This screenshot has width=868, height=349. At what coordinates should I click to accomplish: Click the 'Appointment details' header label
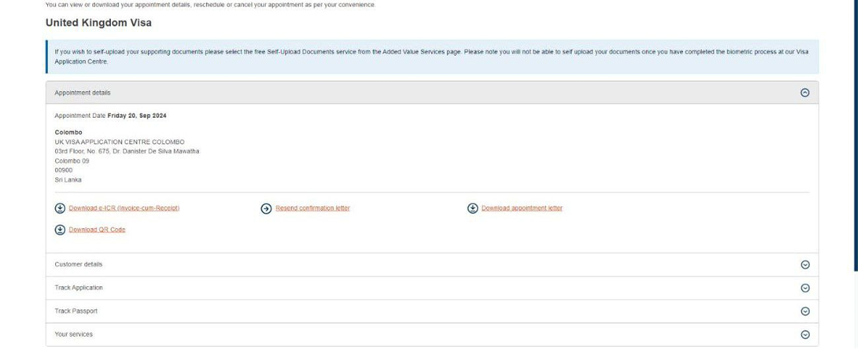(83, 93)
